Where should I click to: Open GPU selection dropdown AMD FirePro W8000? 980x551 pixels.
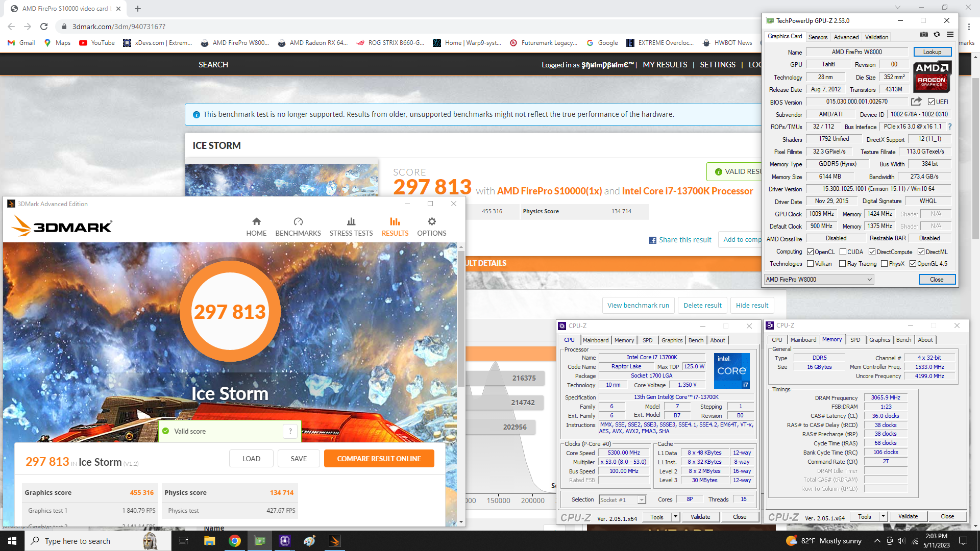819,280
